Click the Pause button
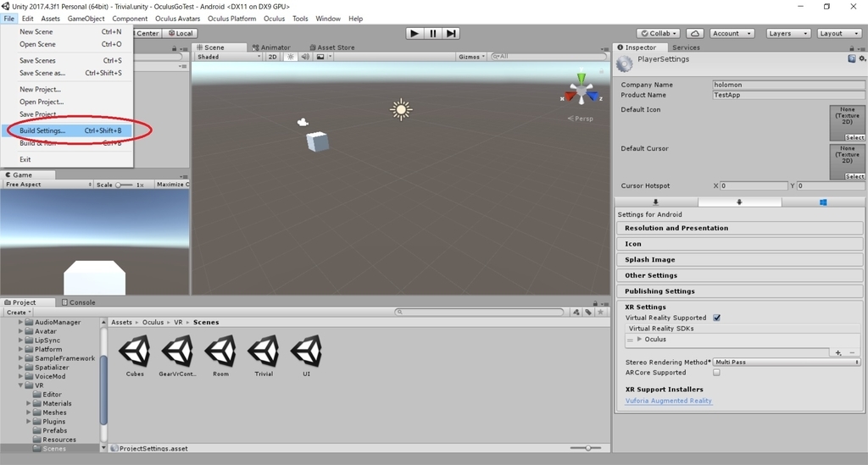868x465 pixels. (x=433, y=33)
